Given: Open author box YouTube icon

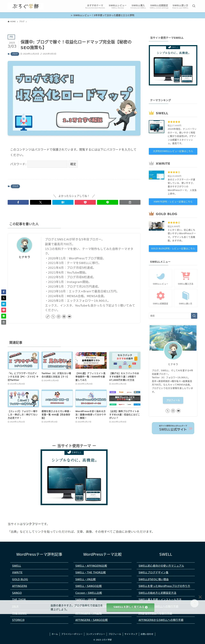Looking at the screenshot, I should pyautogui.click(x=70, y=316).
